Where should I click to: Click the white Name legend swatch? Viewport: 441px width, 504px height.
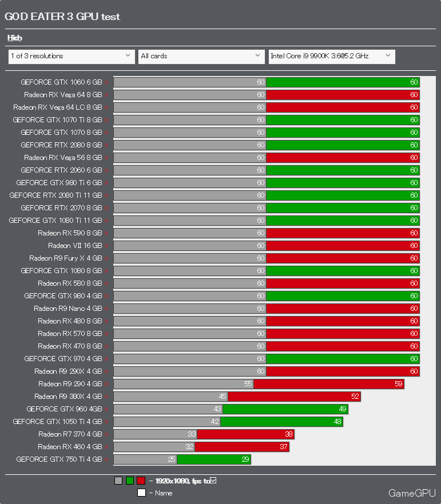(x=141, y=493)
